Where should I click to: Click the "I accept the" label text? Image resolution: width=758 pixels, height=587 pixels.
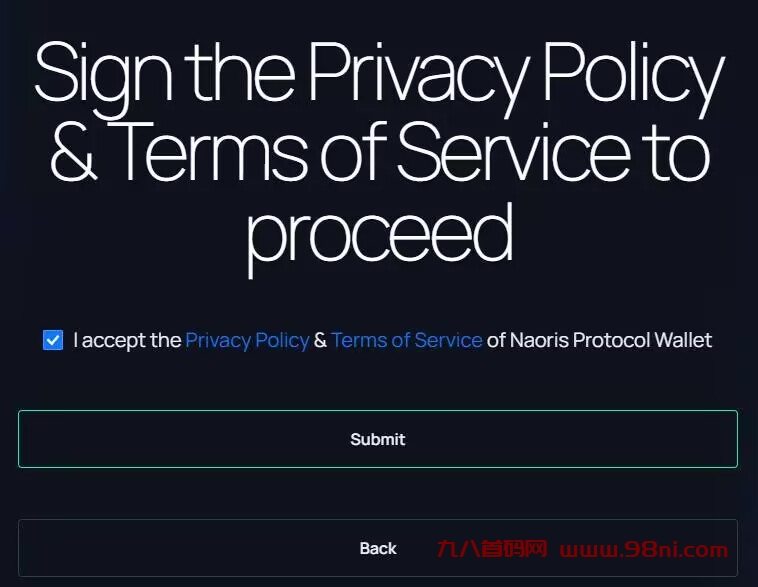click(127, 340)
